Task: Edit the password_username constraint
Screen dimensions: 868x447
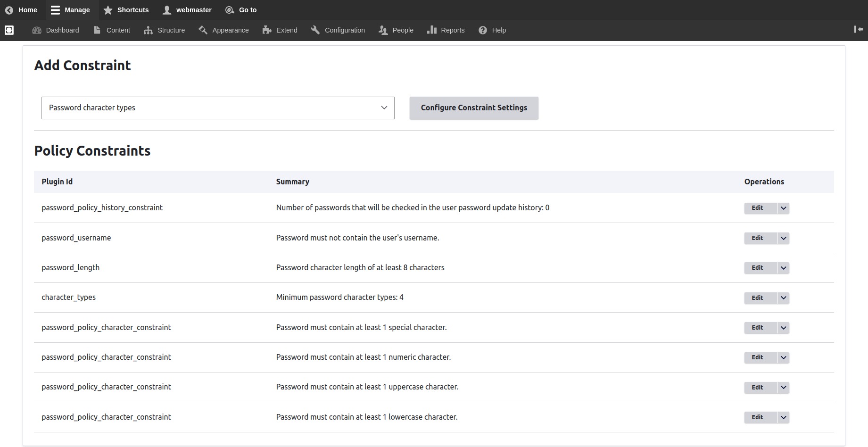Action: [x=757, y=238]
